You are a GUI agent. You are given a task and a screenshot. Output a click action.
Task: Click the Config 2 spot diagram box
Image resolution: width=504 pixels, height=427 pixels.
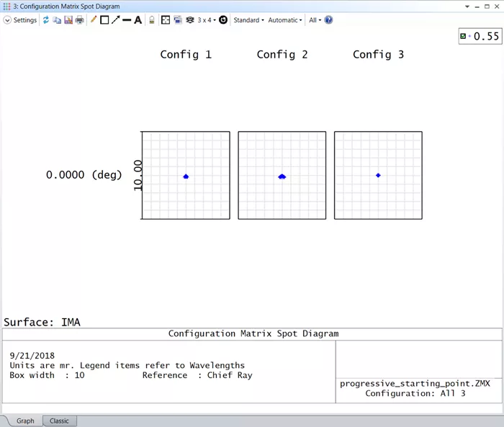(282, 176)
